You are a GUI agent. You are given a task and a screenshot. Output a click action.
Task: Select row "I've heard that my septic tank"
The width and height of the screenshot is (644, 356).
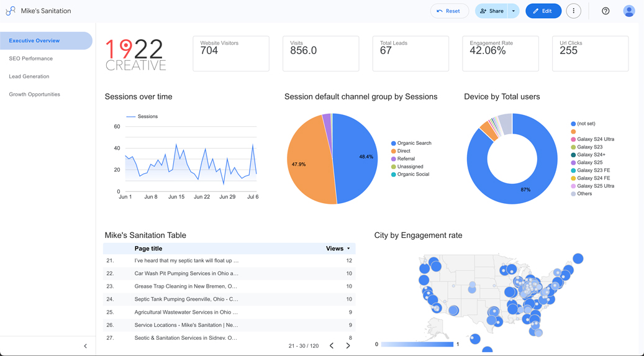[x=229, y=260]
